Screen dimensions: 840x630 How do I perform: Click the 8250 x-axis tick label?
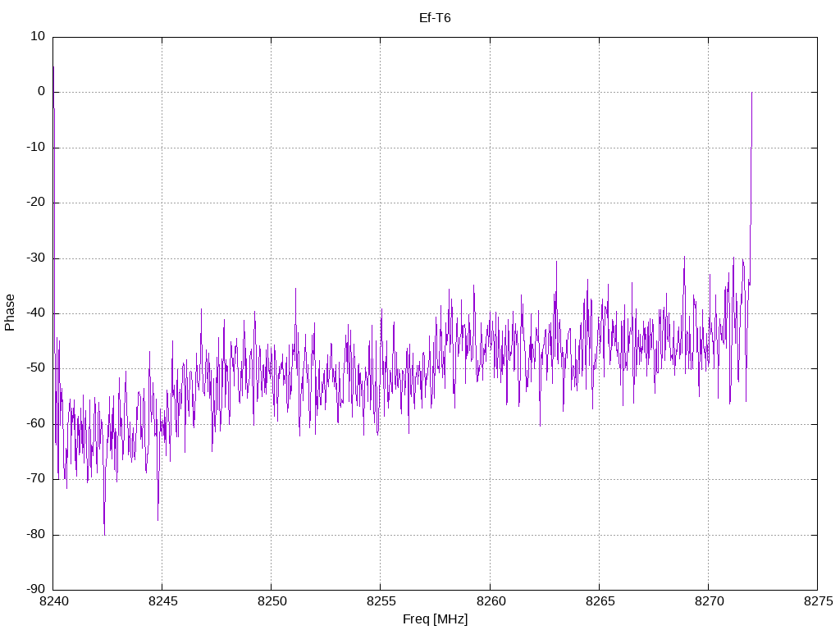pos(272,601)
